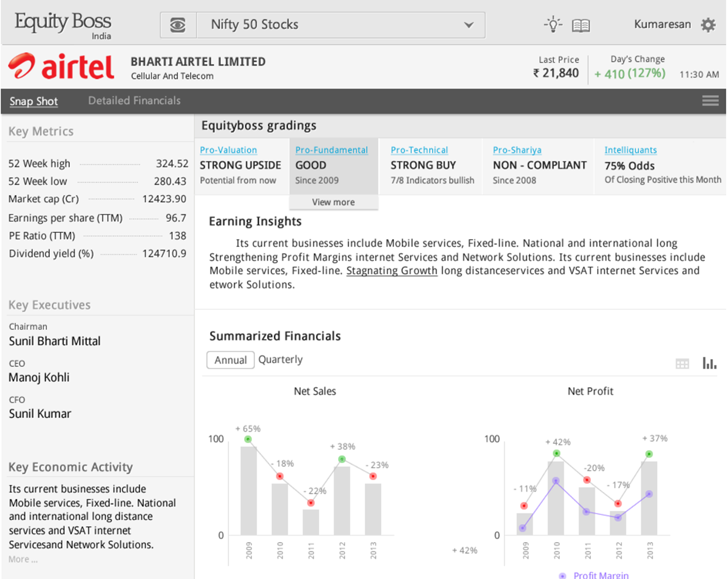Click CFO name Sunil Kumar
The width and height of the screenshot is (728, 579).
tap(40, 414)
